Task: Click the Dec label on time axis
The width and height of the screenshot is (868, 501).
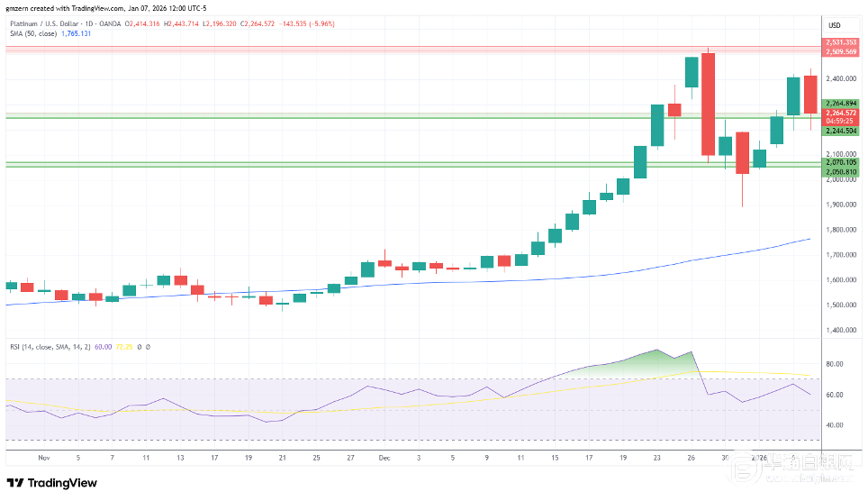Action: [x=384, y=458]
